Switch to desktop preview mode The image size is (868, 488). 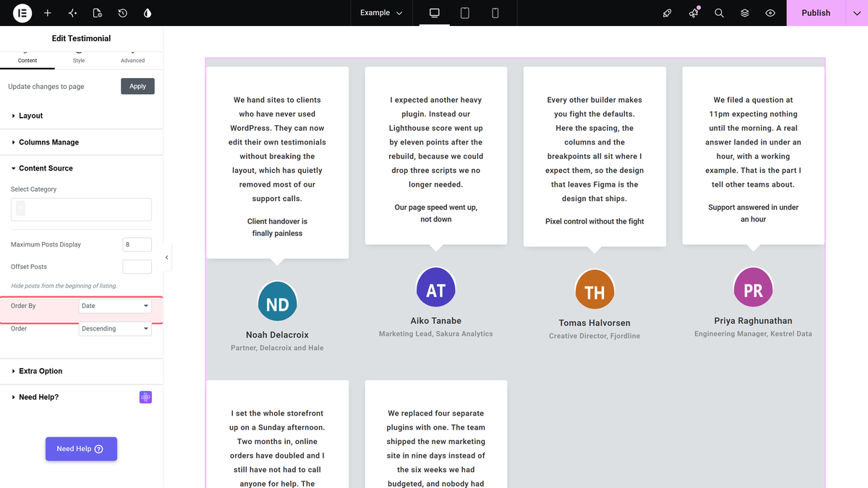pyautogui.click(x=435, y=13)
